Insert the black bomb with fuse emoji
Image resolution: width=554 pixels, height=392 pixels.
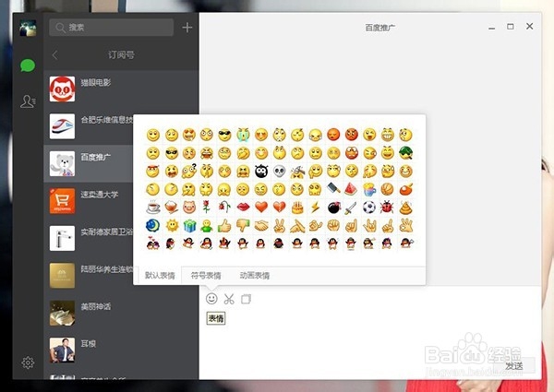pyautogui.click(x=333, y=208)
